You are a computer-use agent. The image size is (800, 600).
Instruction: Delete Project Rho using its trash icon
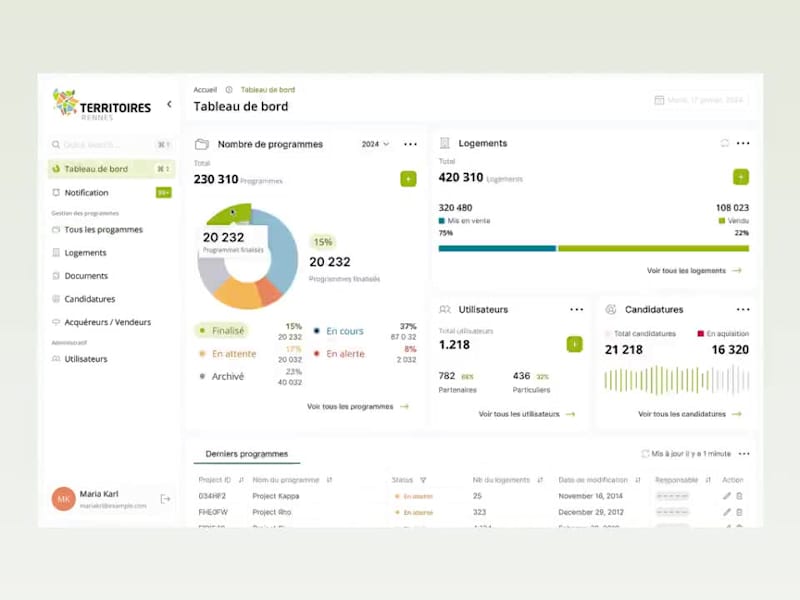[738, 511]
